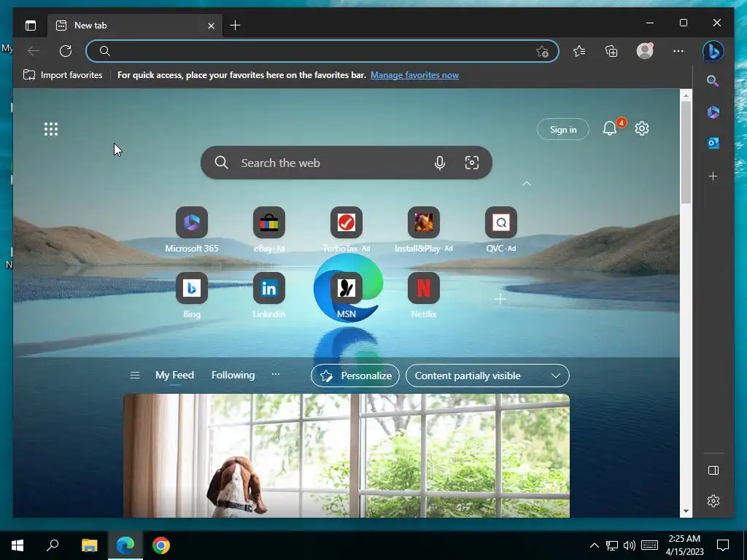Image resolution: width=747 pixels, height=560 pixels.
Task: Open Windows Start menu
Action: click(x=18, y=545)
